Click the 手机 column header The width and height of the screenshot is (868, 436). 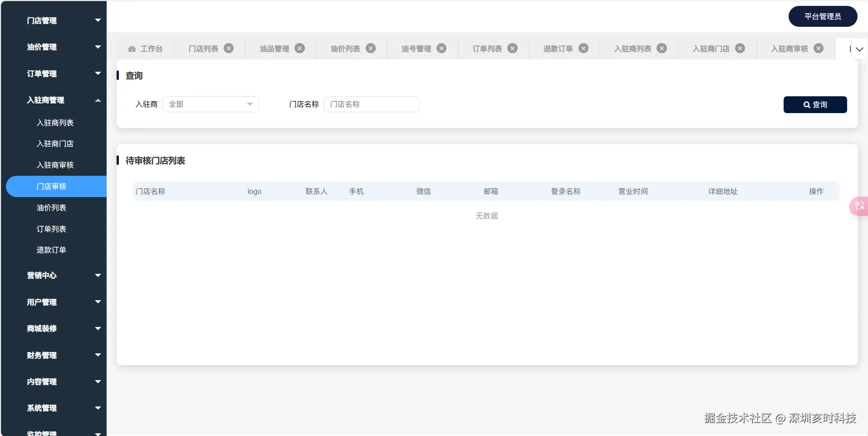click(x=356, y=191)
